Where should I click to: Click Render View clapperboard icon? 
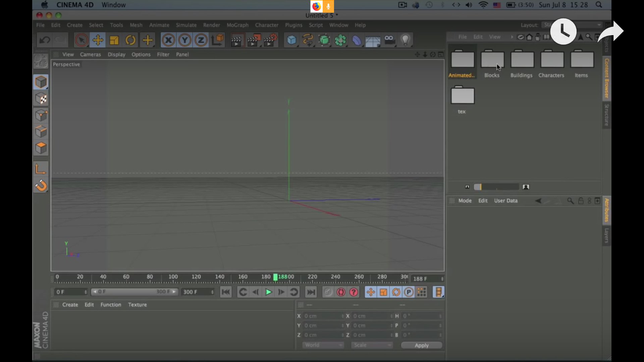click(x=236, y=40)
